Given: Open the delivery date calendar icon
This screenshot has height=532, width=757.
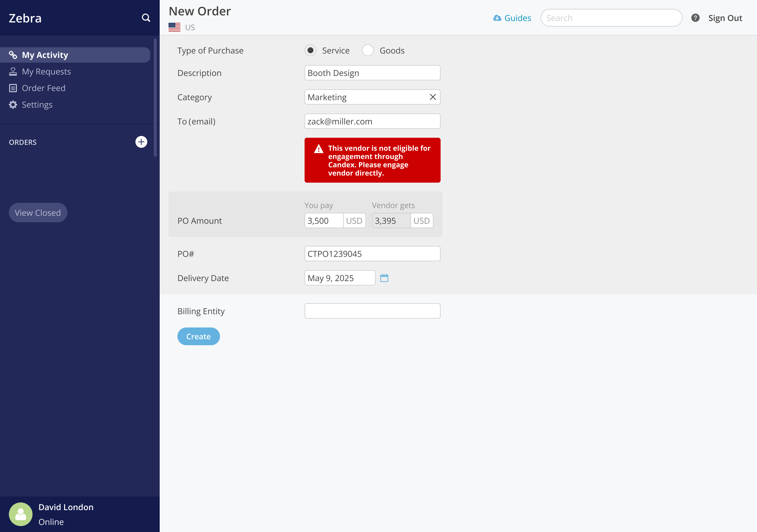Looking at the screenshot, I should point(384,278).
